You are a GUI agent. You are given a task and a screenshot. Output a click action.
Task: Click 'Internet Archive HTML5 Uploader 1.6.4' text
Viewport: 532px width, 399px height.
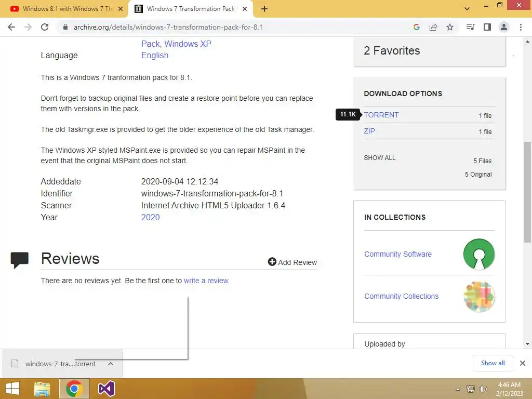[x=213, y=206]
